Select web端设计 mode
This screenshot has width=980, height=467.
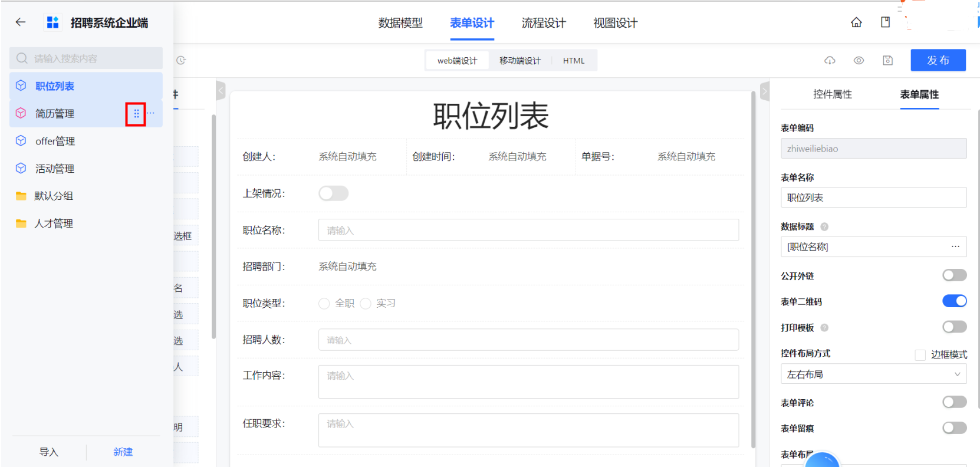[x=458, y=61]
